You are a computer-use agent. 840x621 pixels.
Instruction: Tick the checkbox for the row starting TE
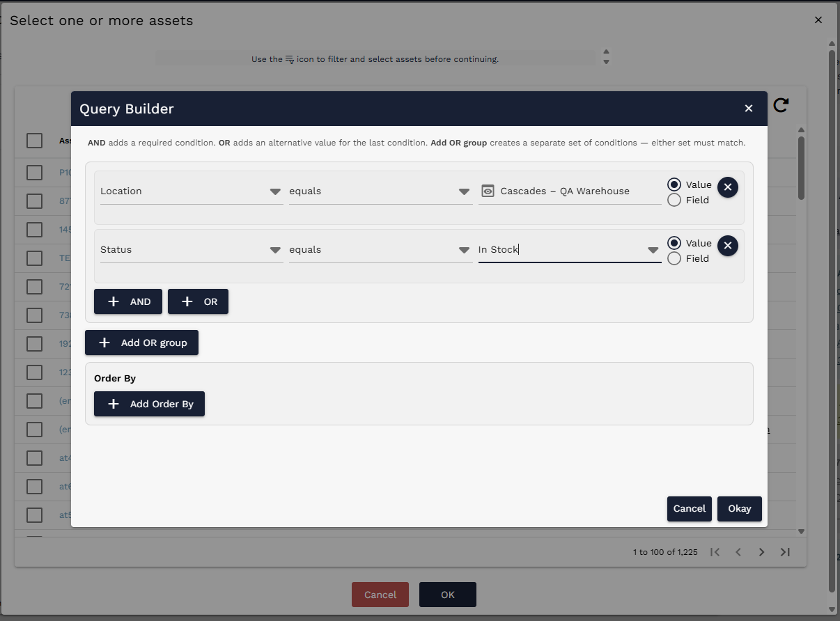[35, 258]
